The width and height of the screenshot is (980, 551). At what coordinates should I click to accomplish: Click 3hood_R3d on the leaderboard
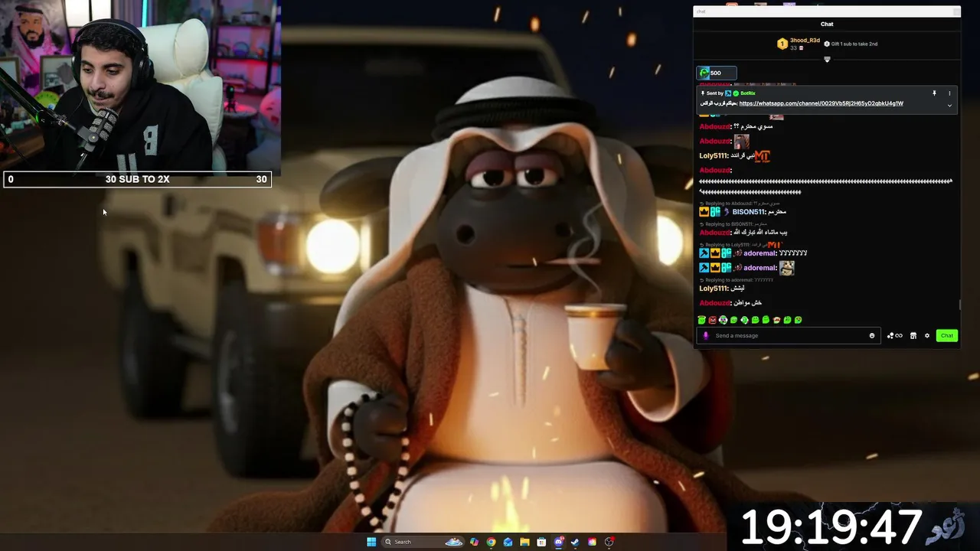pos(805,41)
